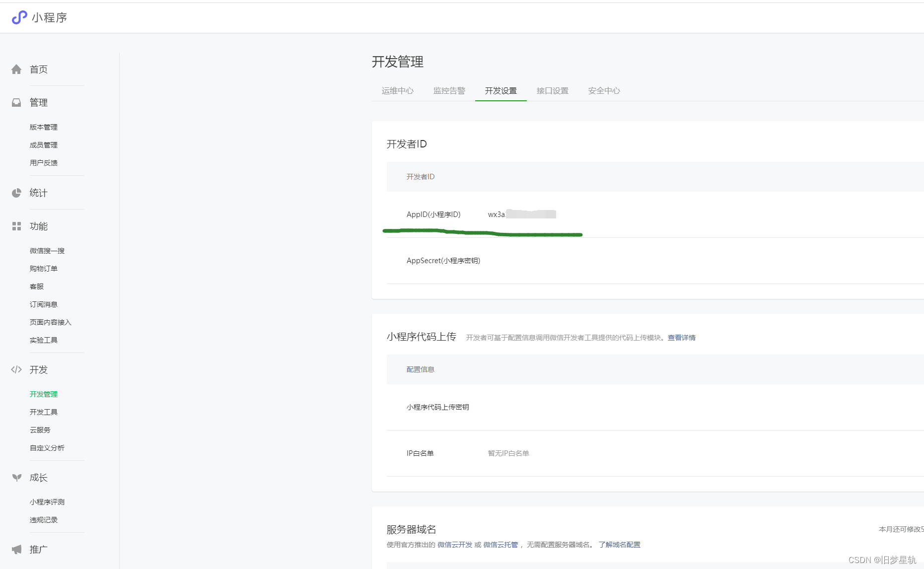
Task: Open 微信搜一搜 in sidebar
Action: pos(47,251)
